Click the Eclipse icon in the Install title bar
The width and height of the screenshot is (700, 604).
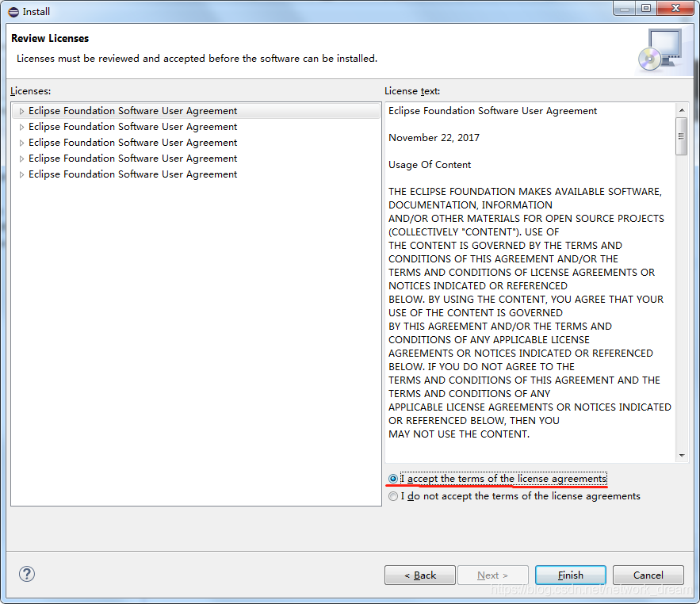[x=13, y=12]
